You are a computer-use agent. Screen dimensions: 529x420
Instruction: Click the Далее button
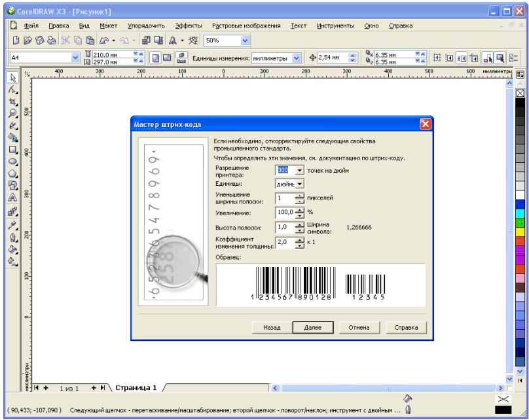(x=313, y=327)
